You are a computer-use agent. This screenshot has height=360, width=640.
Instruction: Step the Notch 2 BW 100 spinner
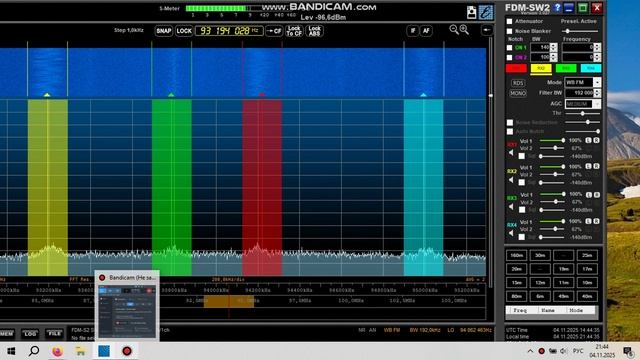553,58
